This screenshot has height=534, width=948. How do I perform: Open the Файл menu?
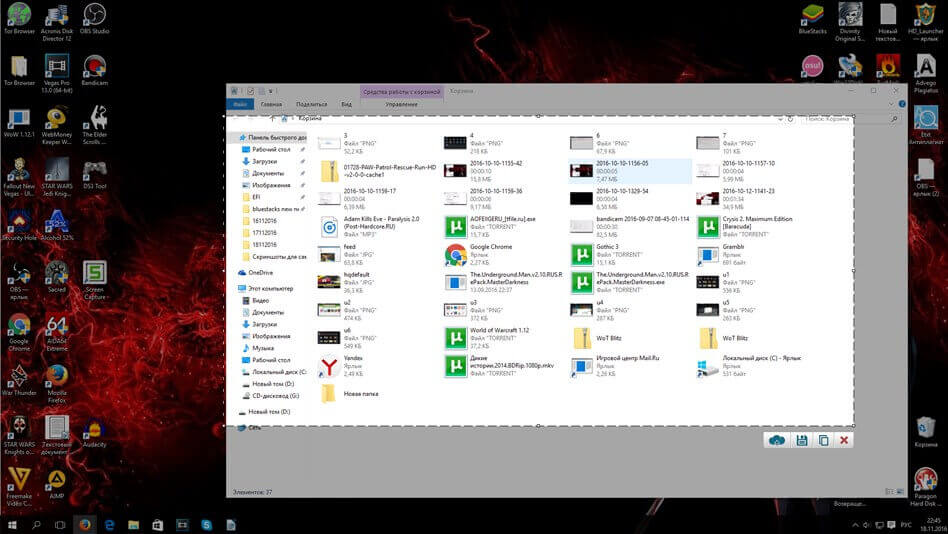(240, 104)
